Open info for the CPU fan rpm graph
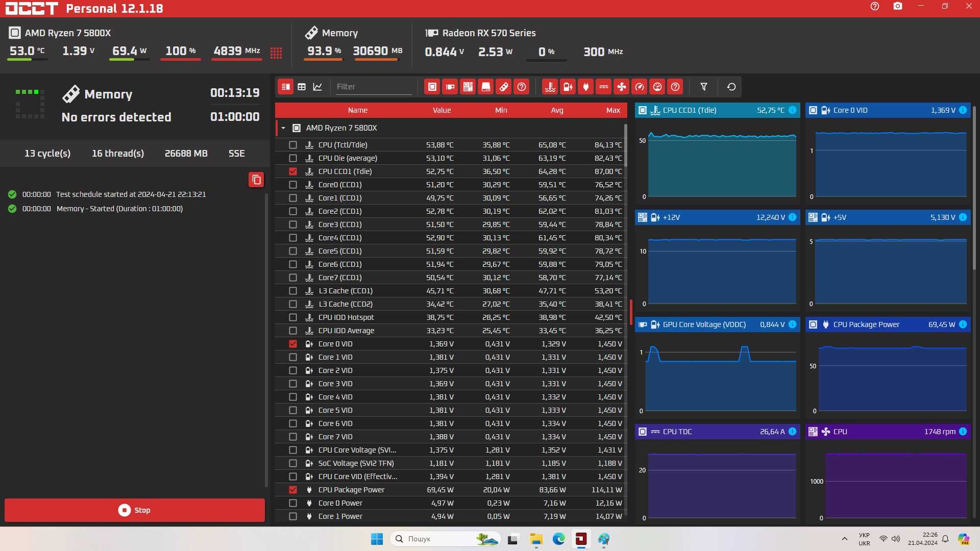 point(963,432)
